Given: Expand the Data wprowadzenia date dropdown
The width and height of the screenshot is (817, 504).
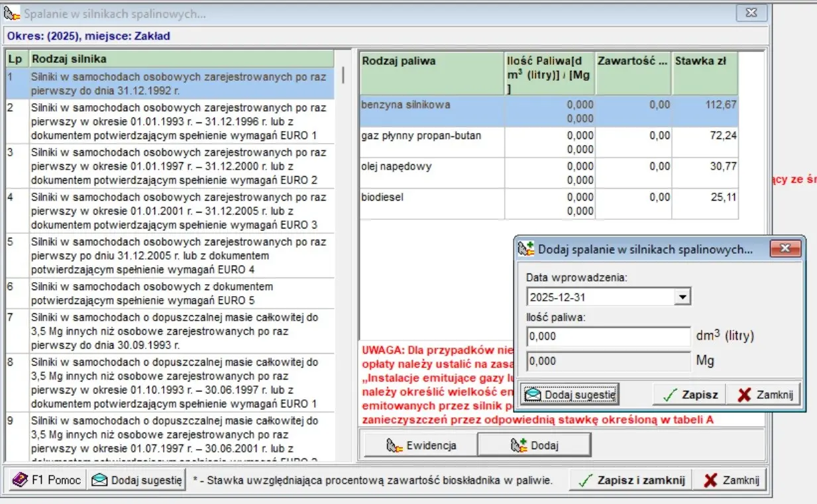Looking at the screenshot, I should (x=681, y=297).
